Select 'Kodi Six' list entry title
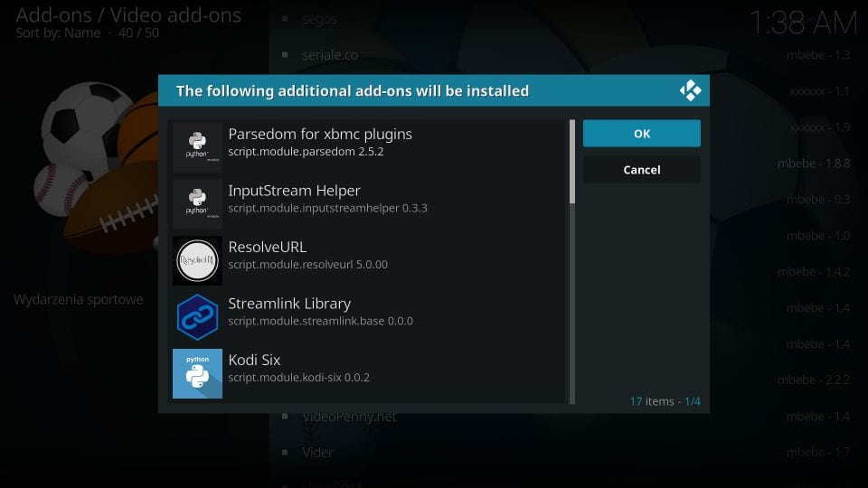Viewport: 868px width, 488px height. 254,360
